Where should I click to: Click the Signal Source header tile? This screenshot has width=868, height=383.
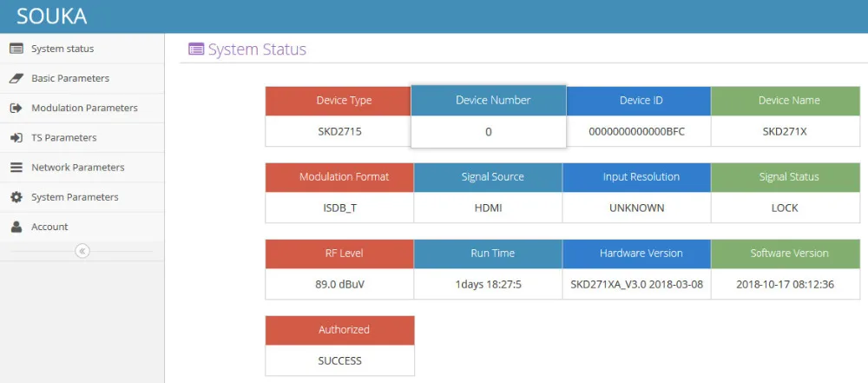pos(488,177)
